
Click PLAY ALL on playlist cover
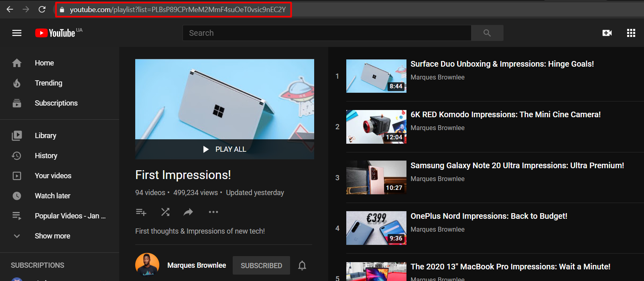tap(225, 149)
